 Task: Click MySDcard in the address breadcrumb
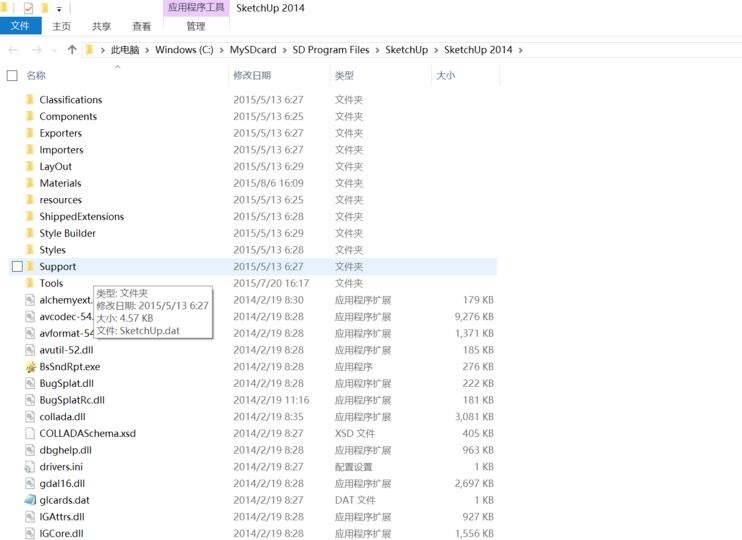click(x=253, y=50)
